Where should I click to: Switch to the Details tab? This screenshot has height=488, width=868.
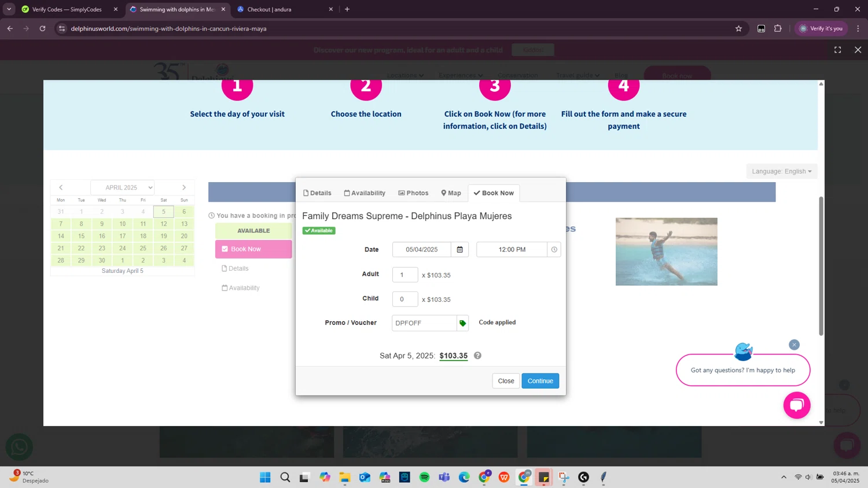coord(317,193)
